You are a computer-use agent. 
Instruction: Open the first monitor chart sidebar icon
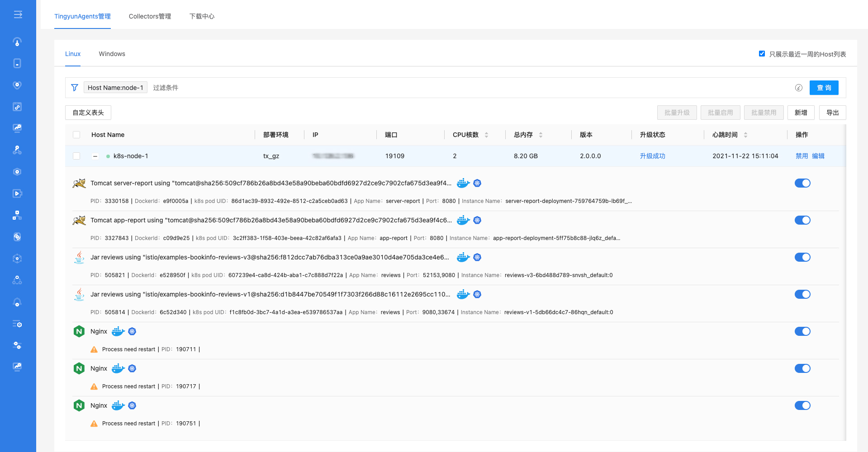tap(17, 128)
